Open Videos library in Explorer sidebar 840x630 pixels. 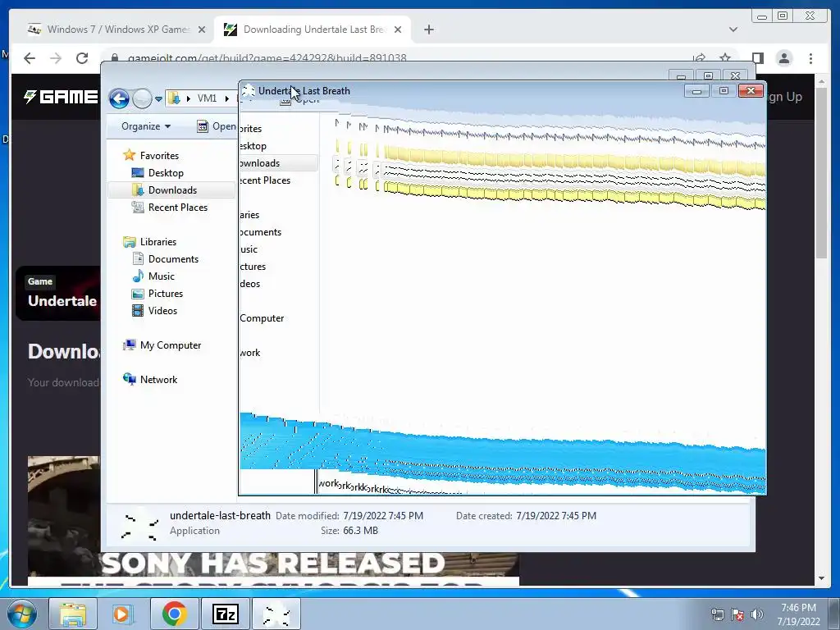pyautogui.click(x=162, y=310)
